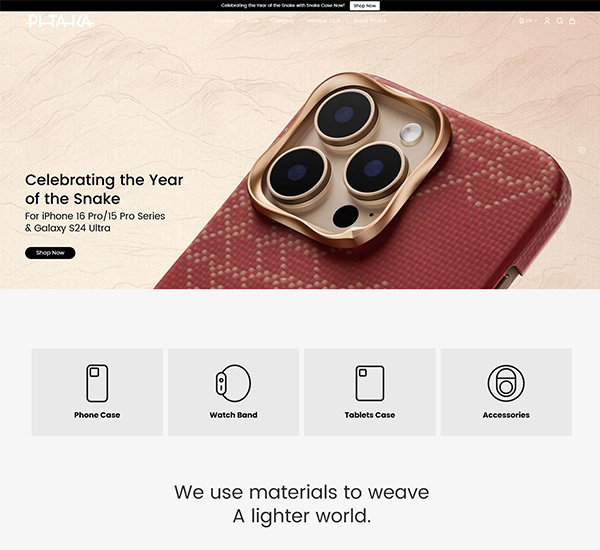Select the Phone Case category icon
600x550 pixels.
97,383
